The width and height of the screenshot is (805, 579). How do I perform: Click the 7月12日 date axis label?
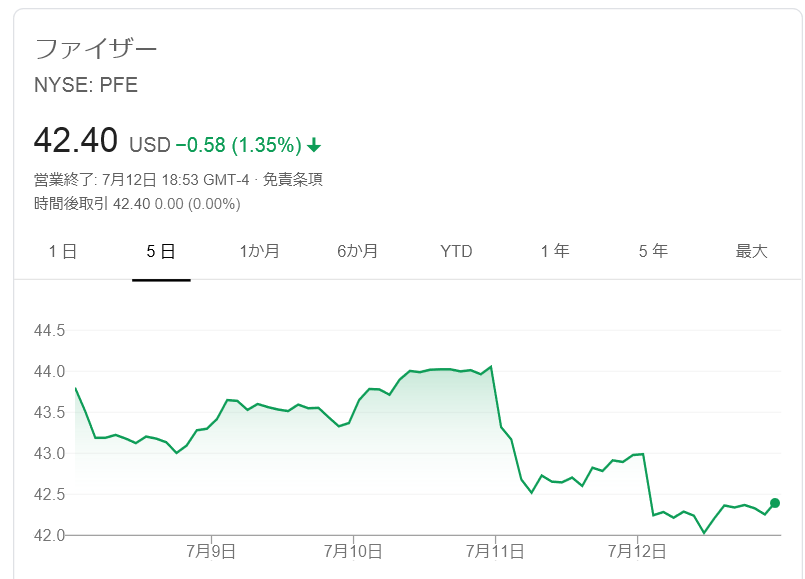[x=638, y=551]
